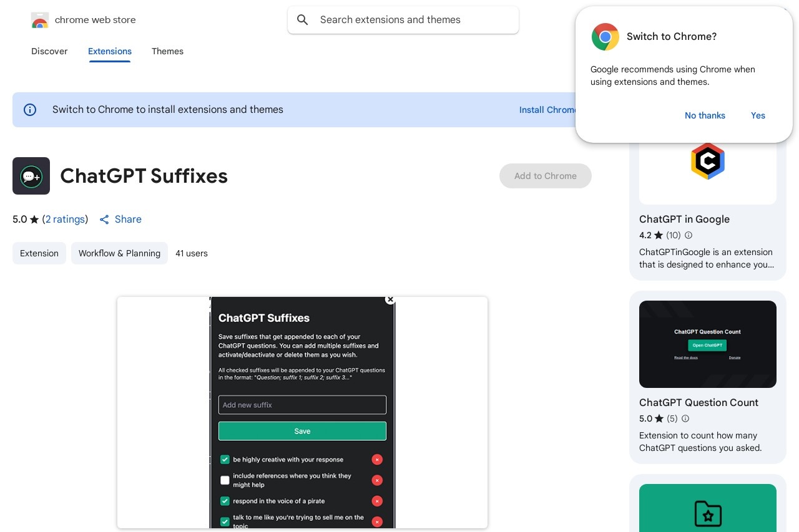
Task: Delete the 'include references' suffix
Action: pos(377,480)
